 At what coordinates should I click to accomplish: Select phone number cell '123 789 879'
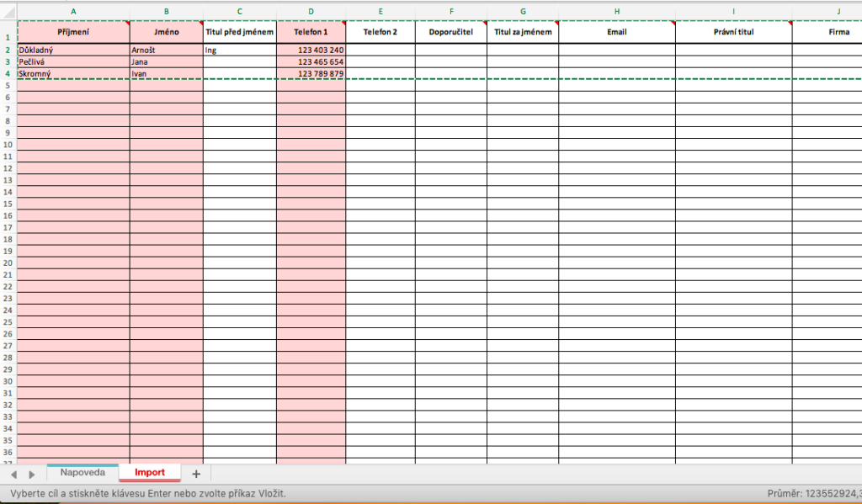(x=311, y=74)
